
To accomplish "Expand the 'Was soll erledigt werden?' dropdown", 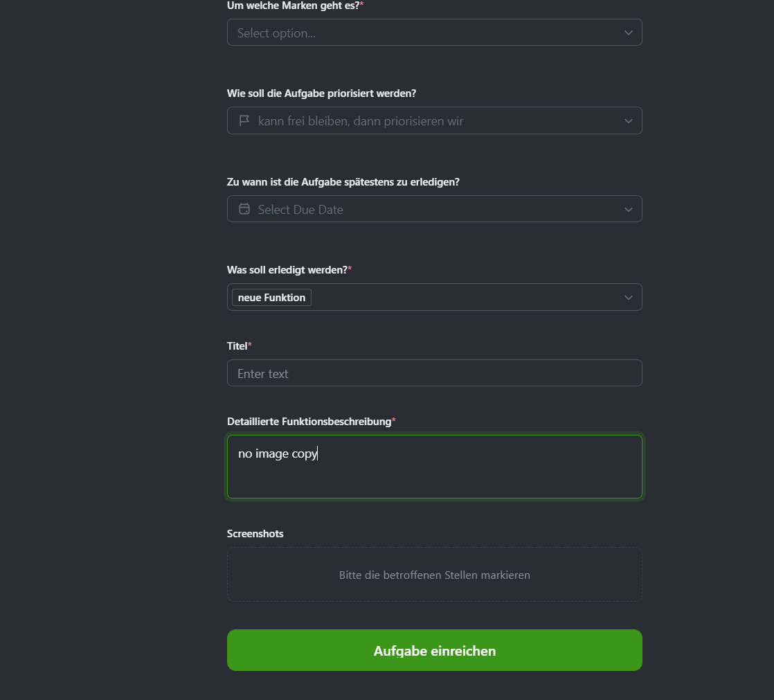I will (434, 297).
